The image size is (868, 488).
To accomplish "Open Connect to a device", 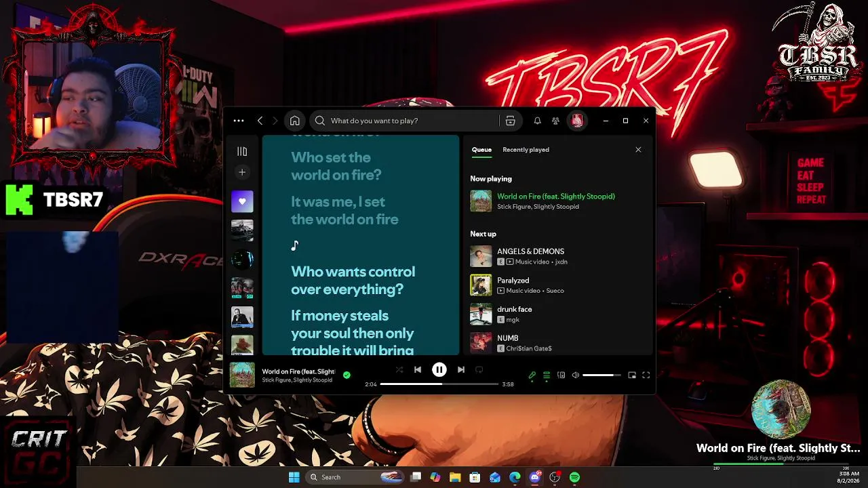I will [x=561, y=375].
